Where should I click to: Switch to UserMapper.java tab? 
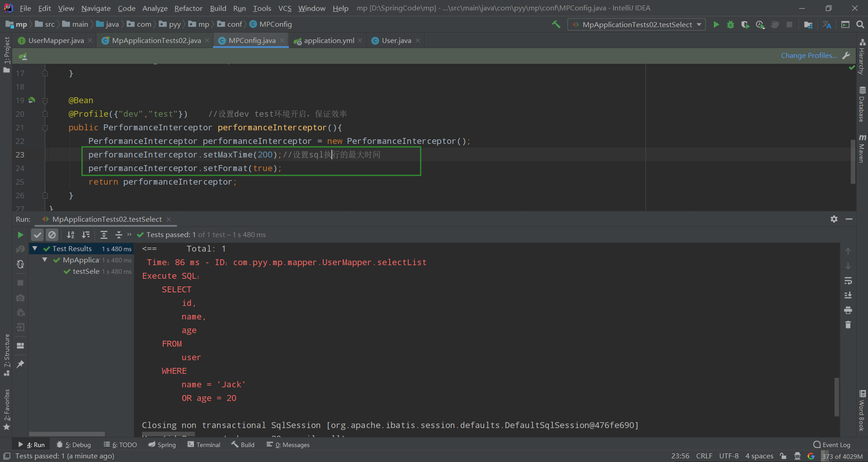tap(56, 41)
